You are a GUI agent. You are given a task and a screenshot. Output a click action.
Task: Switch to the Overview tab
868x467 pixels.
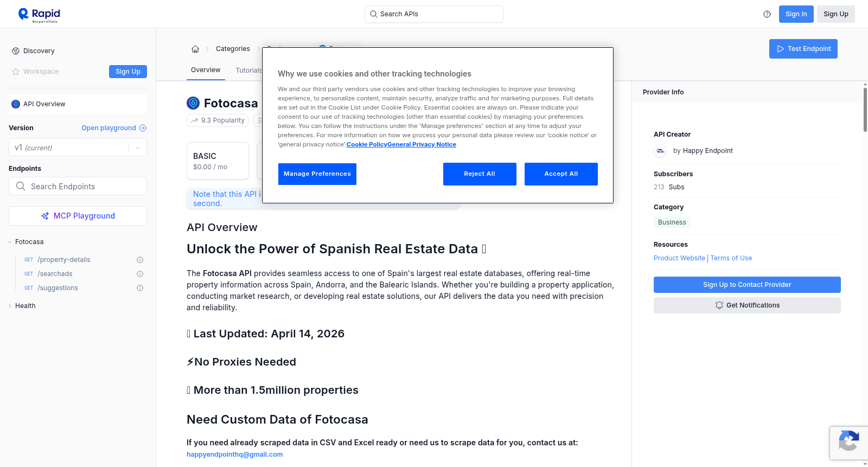(x=206, y=70)
